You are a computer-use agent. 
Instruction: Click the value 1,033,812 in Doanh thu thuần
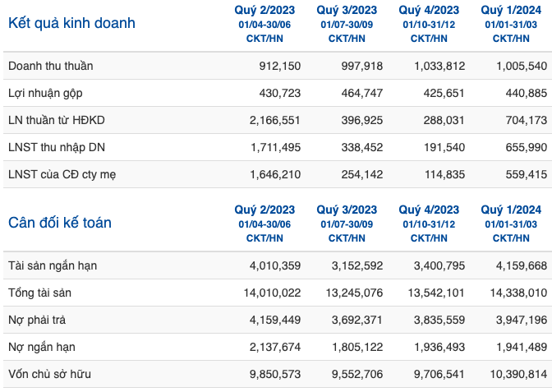pos(439,66)
